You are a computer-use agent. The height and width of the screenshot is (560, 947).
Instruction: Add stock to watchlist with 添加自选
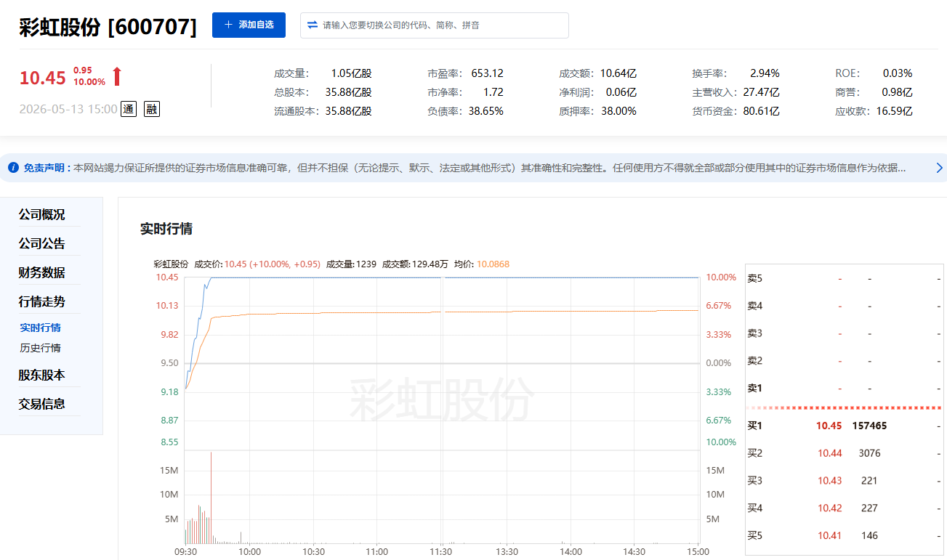click(x=249, y=25)
